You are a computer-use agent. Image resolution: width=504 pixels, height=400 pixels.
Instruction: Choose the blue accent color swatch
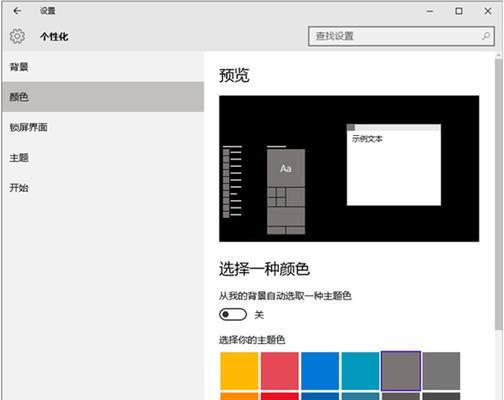click(320, 371)
